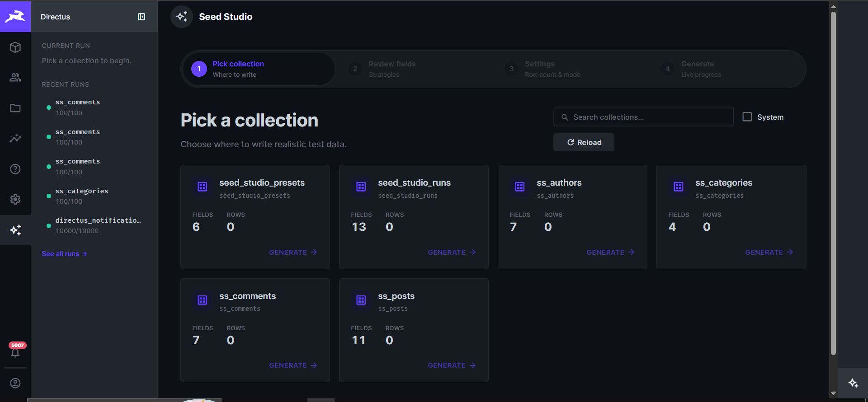Click the ss_categories card title
The width and height of the screenshot is (868, 402).
[724, 183]
